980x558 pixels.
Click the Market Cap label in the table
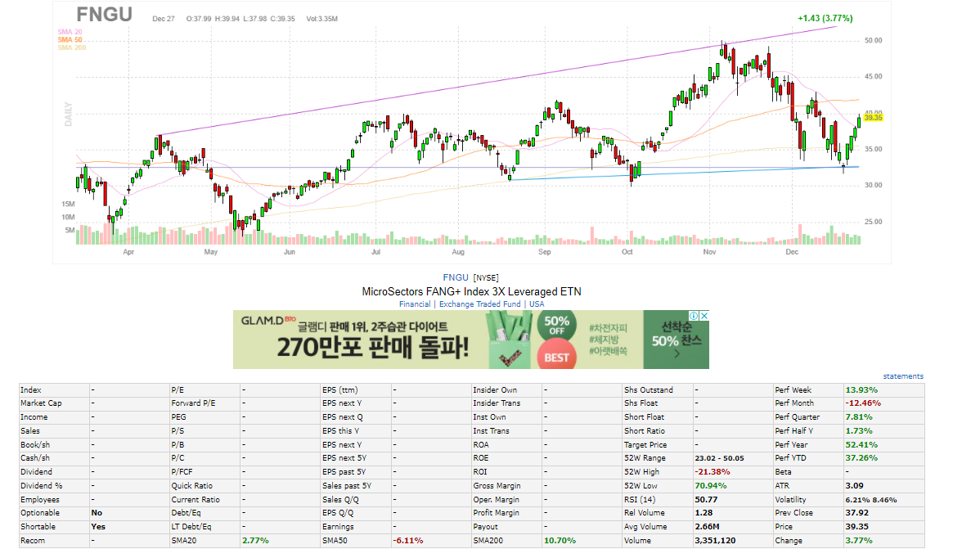(x=41, y=403)
